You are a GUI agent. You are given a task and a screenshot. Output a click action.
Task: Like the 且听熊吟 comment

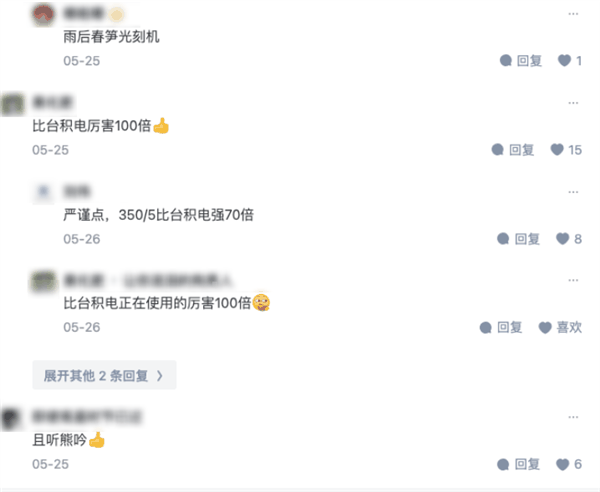coord(569,464)
